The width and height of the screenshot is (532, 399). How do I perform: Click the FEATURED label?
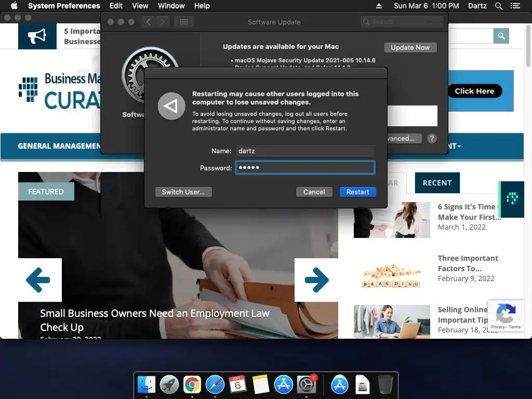click(46, 191)
